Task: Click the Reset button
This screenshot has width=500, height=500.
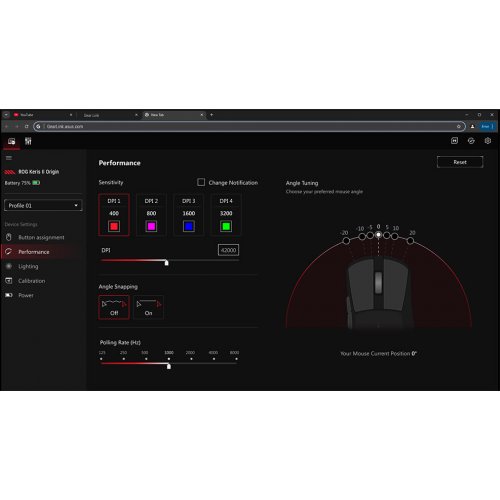Action: pyautogui.click(x=460, y=162)
